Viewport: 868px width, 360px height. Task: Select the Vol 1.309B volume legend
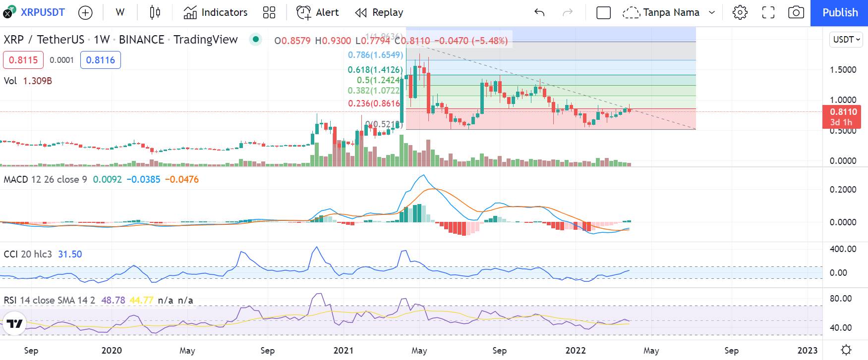point(28,81)
